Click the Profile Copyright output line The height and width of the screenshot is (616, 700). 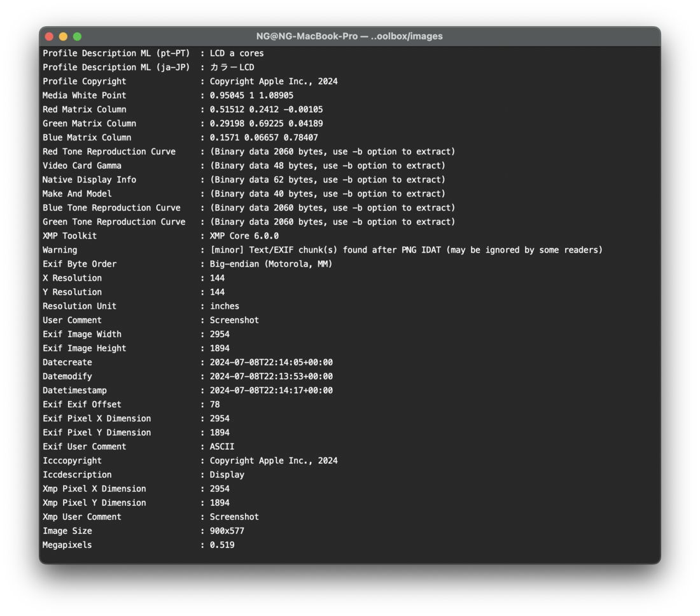click(190, 81)
